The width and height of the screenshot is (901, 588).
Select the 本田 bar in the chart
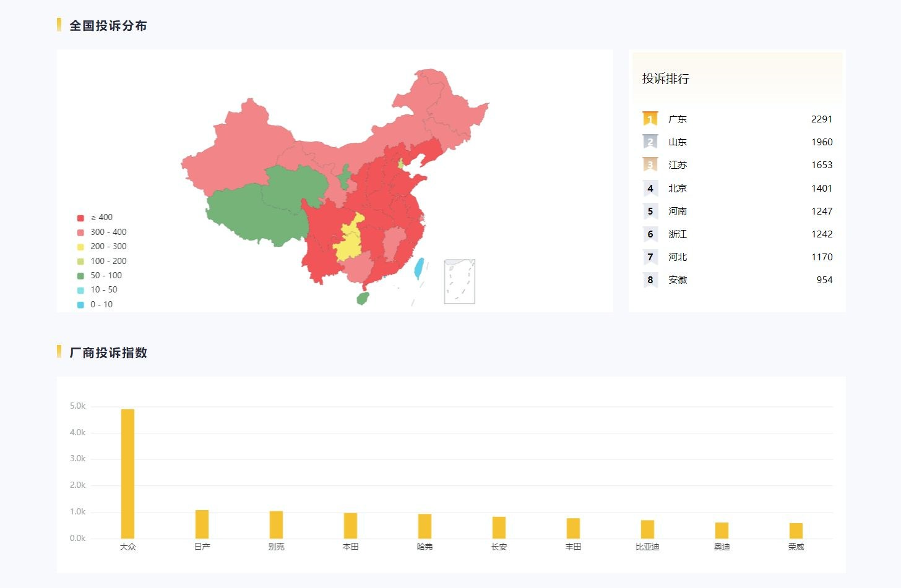350,526
